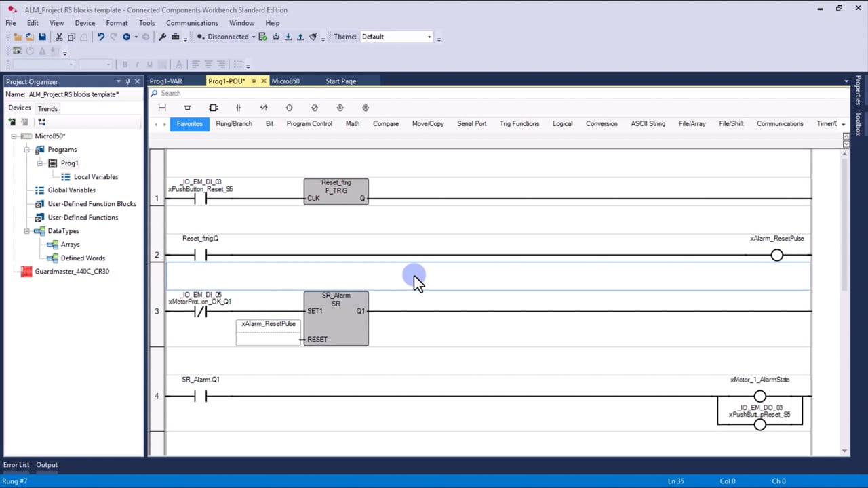Image resolution: width=868 pixels, height=488 pixels.
Task: Pick the direct contact instruction icon
Action: pyautogui.click(x=238, y=108)
